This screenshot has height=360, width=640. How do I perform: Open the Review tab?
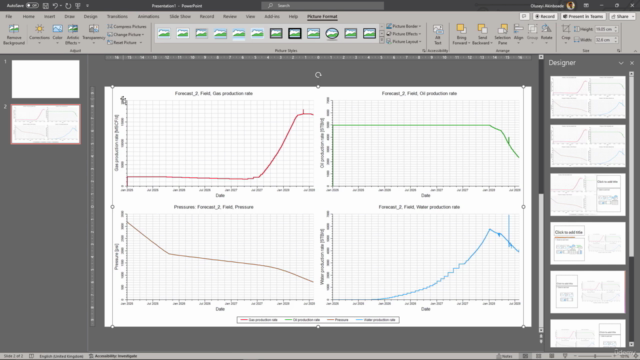(x=230, y=16)
